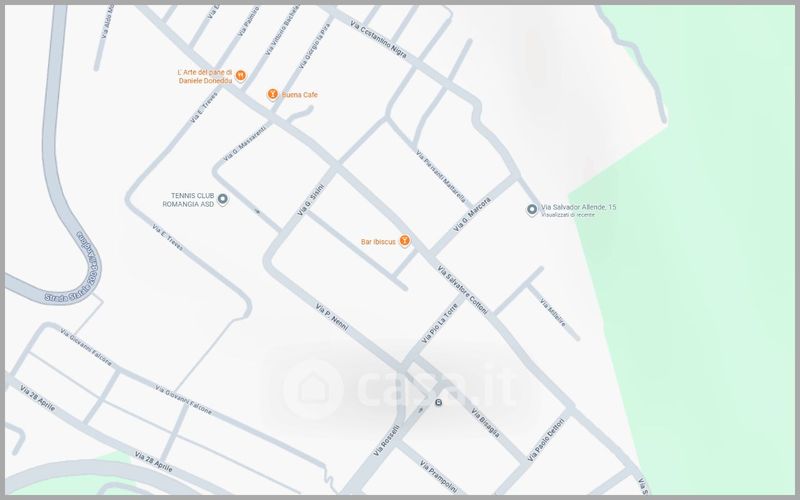Open the Buena Cafe place label
This screenshot has width=800, height=500.
(300, 95)
